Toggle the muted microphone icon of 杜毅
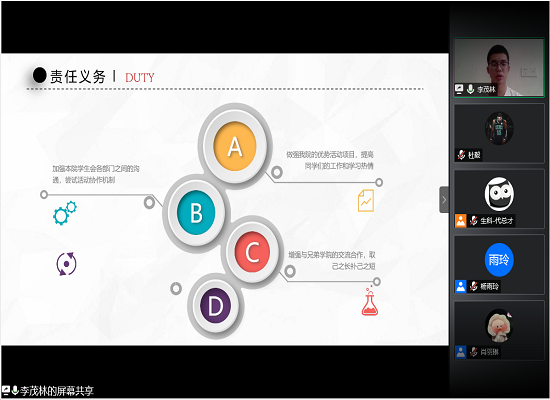The height and width of the screenshot is (400, 550). pyautogui.click(x=462, y=155)
